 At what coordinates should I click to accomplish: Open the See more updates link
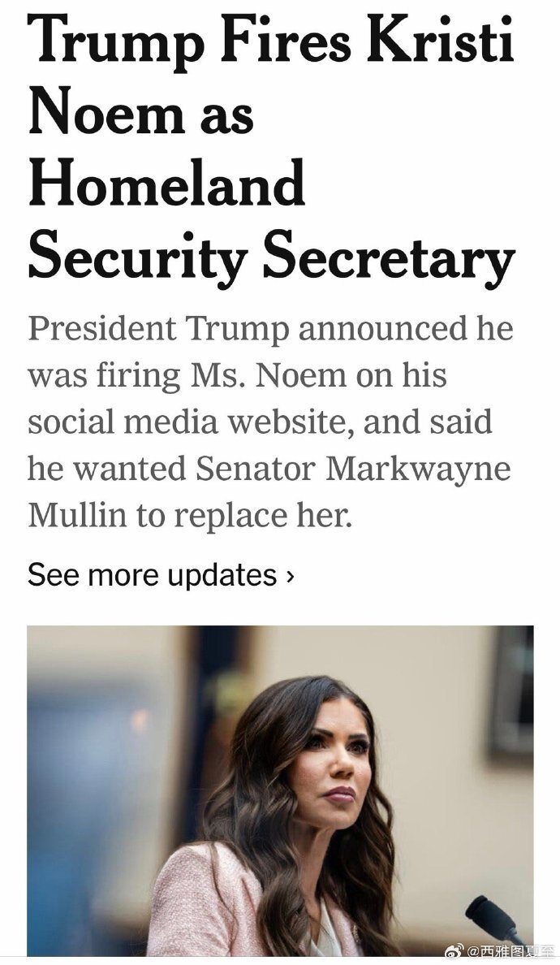click(153, 575)
